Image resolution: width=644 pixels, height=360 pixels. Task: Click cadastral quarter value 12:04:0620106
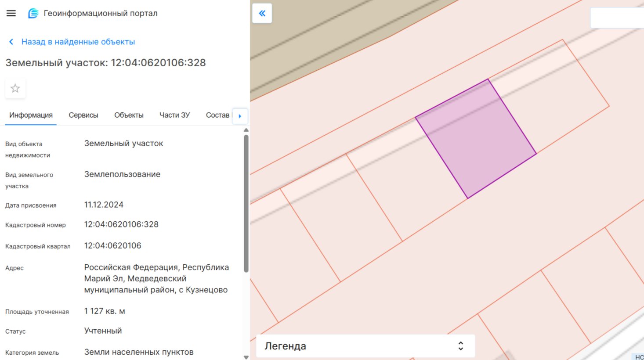pyautogui.click(x=112, y=245)
